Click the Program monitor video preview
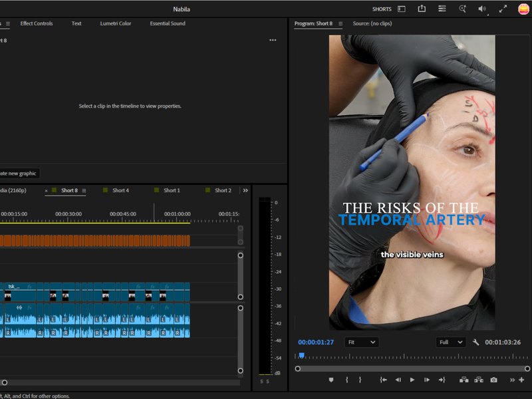The image size is (532, 399). tap(412, 182)
